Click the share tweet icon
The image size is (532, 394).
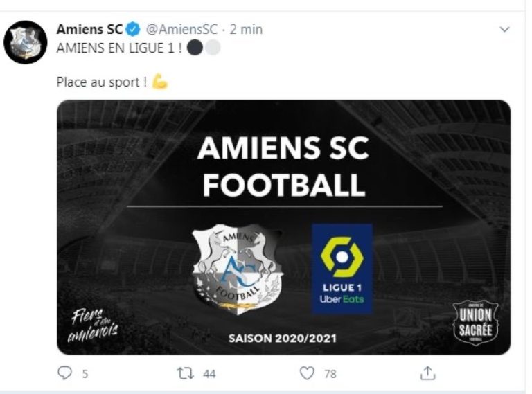click(428, 373)
